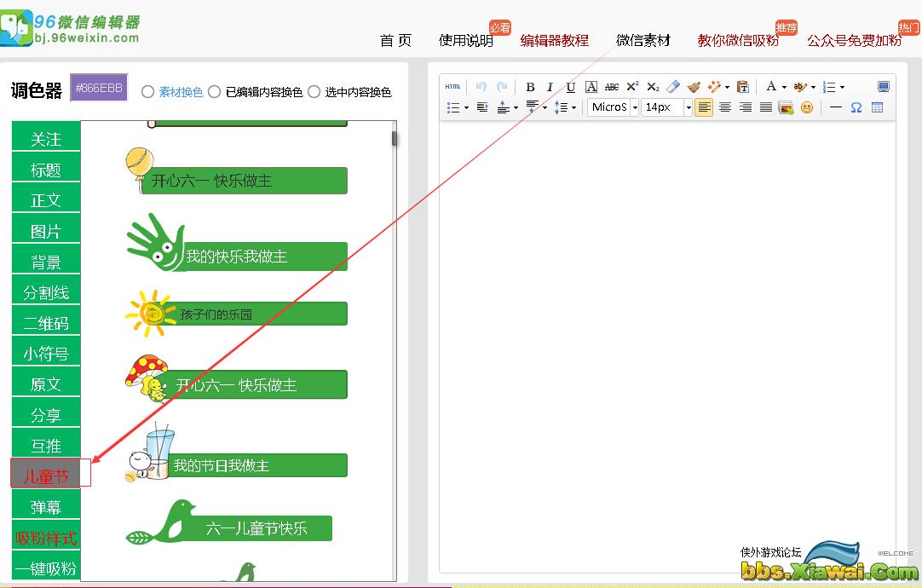The width and height of the screenshot is (922, 588).
Task: Open the font color dropdown arrow
Action: (784, 87)
